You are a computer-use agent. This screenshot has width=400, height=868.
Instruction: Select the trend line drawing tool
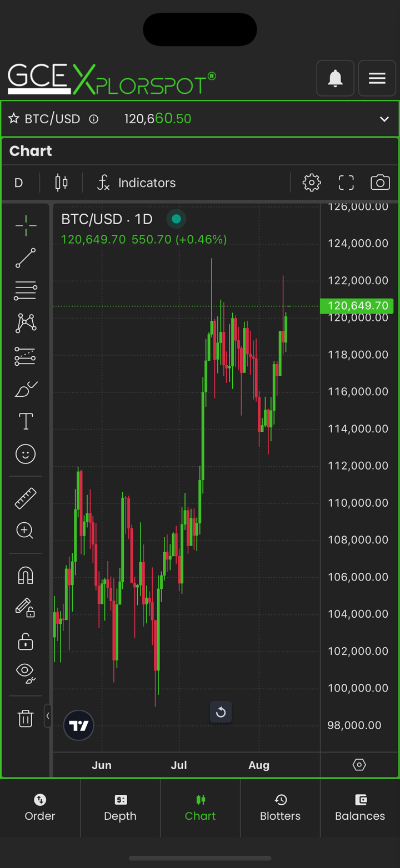point(26,258)
